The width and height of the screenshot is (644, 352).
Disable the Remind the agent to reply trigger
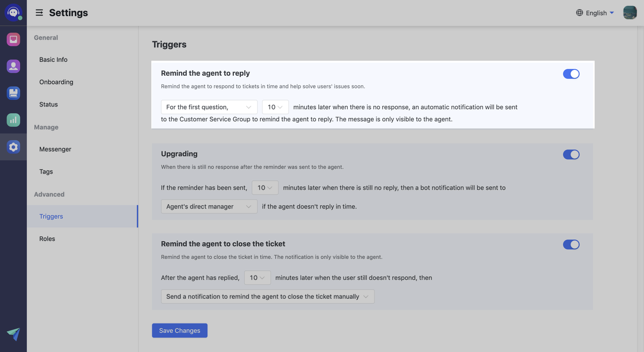[571, 74]
